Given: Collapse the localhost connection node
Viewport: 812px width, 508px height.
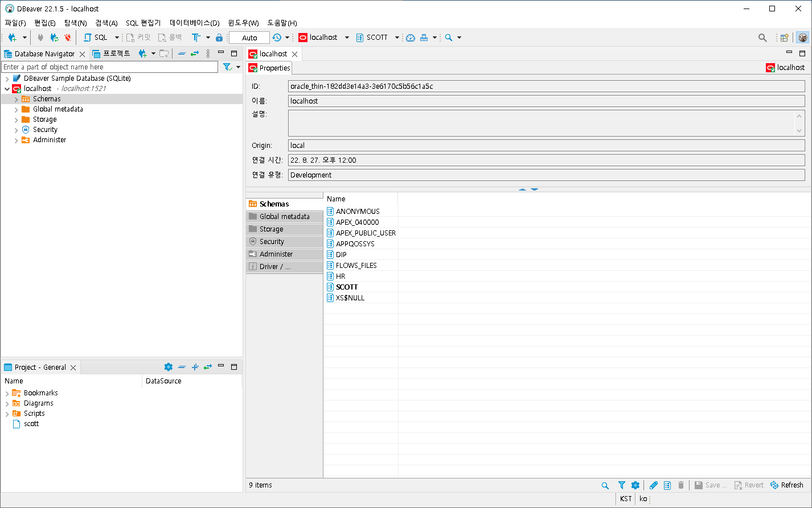Looking at the screenshot, I should [x=7, y=89].
